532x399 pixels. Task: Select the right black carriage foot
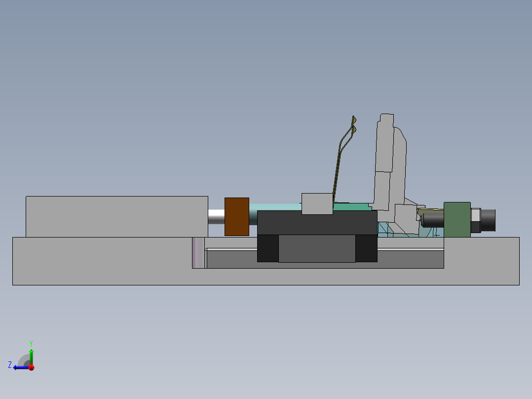click(366, 248)
